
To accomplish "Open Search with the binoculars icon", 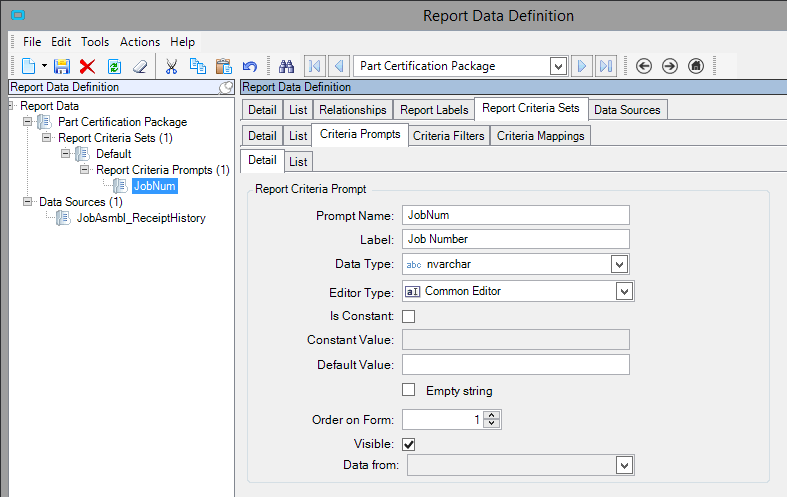I will (286, 66).
